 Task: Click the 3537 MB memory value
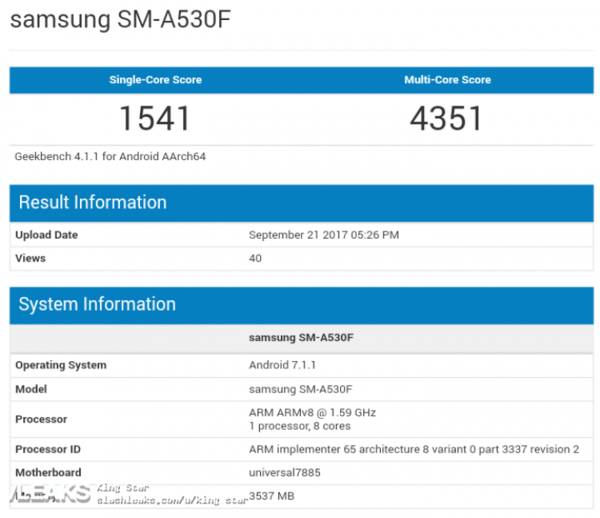click(x=274, y=494)
